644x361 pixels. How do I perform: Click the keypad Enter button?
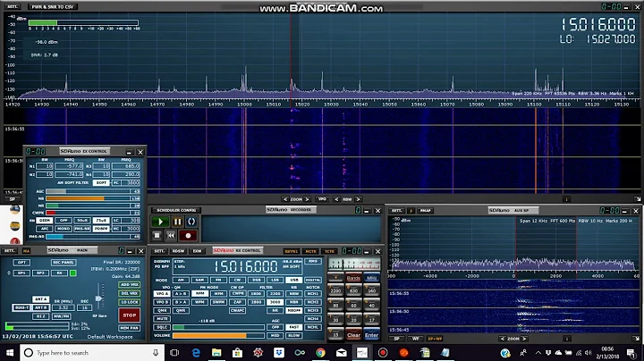[371, 335]
